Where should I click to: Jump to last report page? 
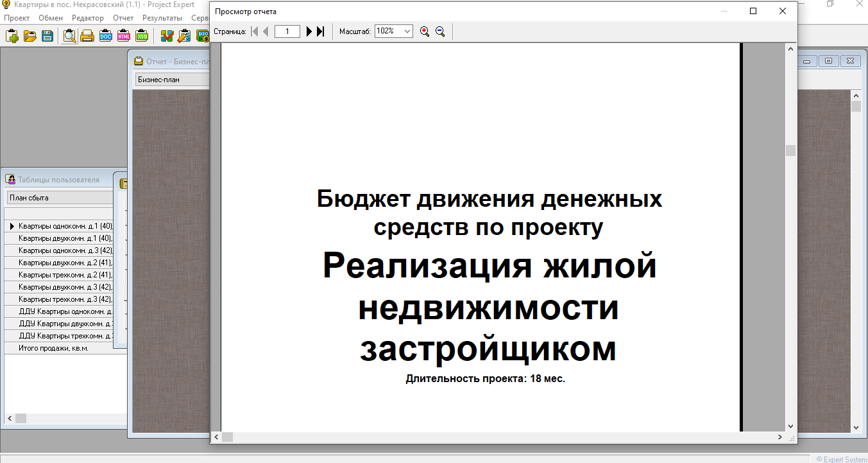pos(321,31)
